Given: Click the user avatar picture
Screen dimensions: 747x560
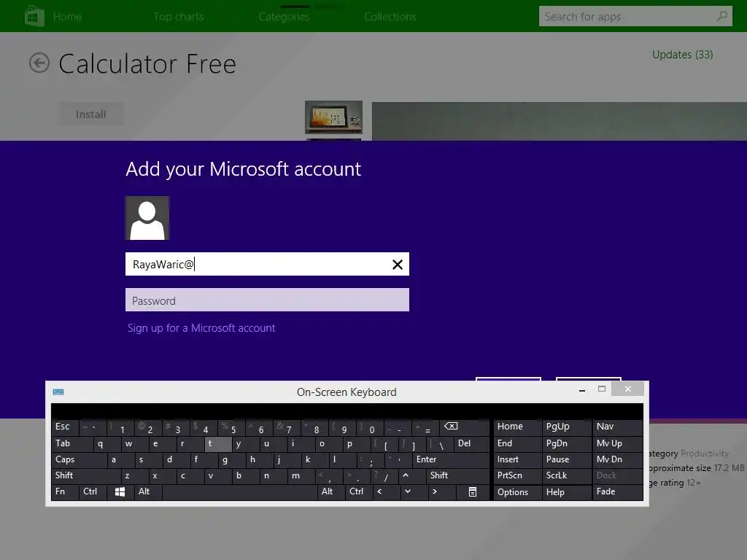Looking at the screenshot, I should point(147,218).
